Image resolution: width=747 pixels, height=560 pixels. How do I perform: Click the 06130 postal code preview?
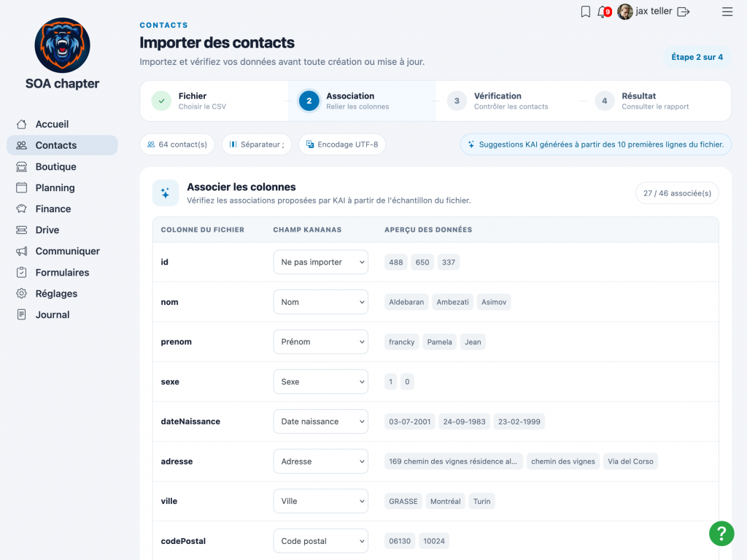[x=400, y=541]
